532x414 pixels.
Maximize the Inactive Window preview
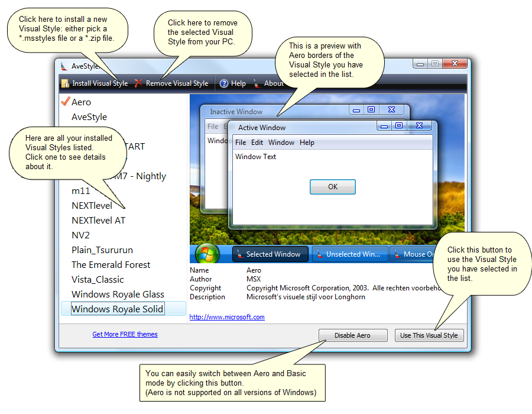(371, 109)
